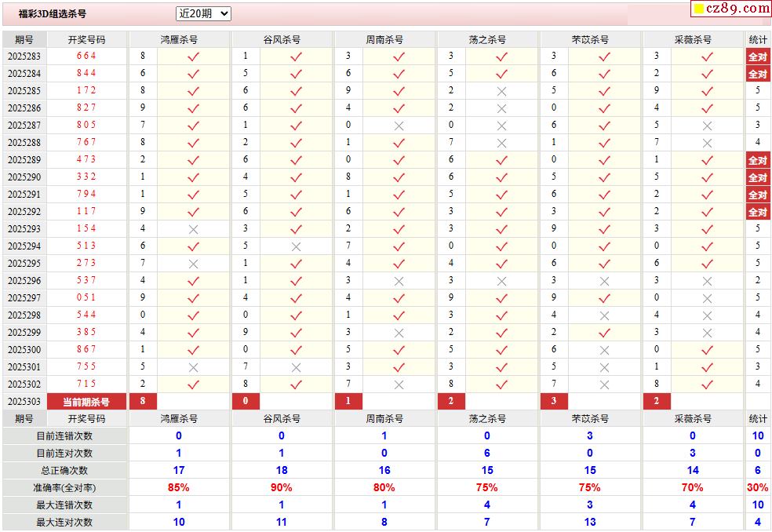772x532 pixels.
Task: Select issue number 2025302
Action: 24,384
